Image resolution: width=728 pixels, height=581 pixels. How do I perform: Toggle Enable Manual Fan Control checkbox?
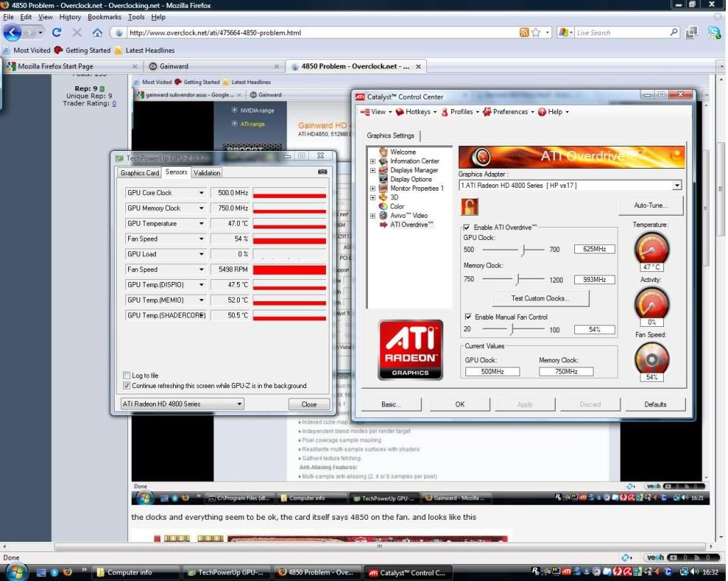coord(468,317)
